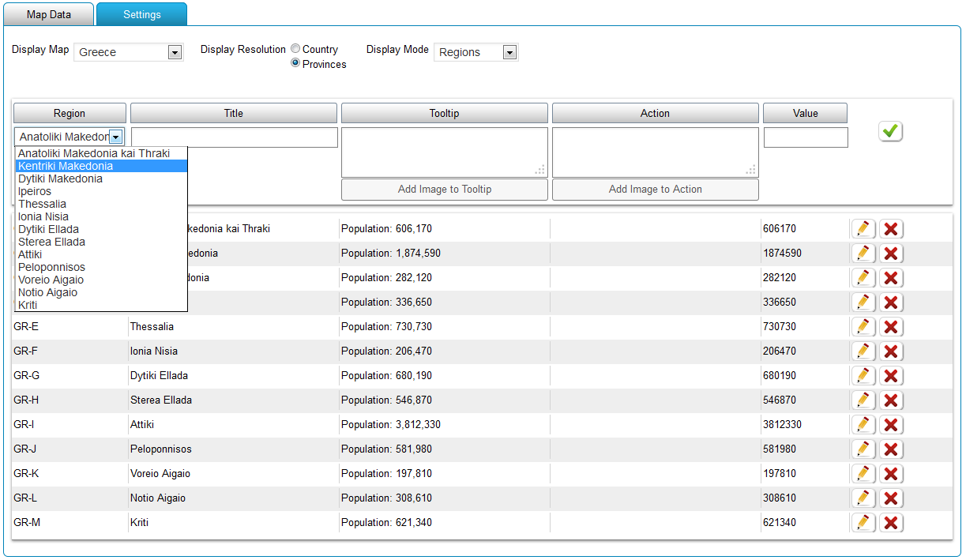
Task: Click the Action column header
Action: click(656, 114)
